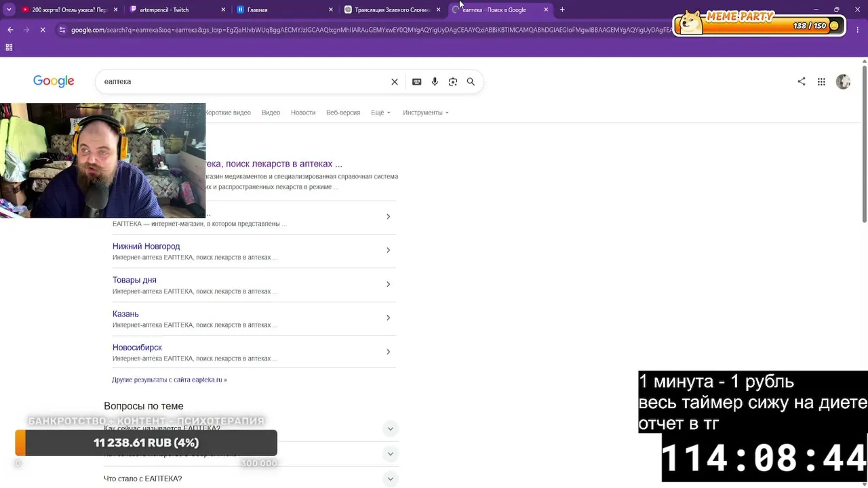Close the "Трансляция Зеленого Слоника" tab
The image size is (868, 488).
[x=439, y=9]
